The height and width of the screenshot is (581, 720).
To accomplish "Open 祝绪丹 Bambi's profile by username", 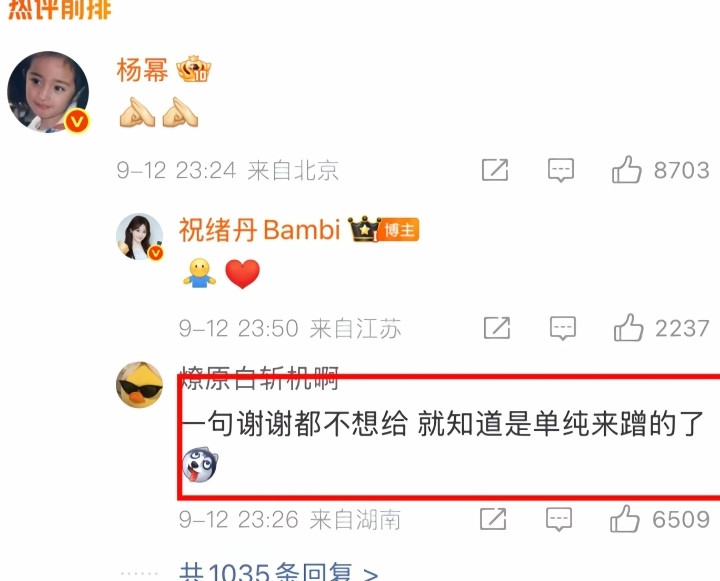I will pyautogui.click(x=259, y=229).
